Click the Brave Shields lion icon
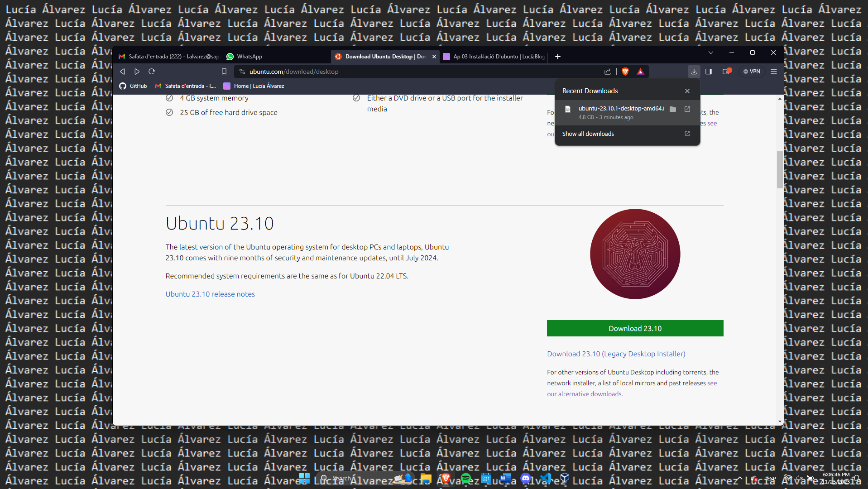868x489 pixels. click(x=625, y=72)
